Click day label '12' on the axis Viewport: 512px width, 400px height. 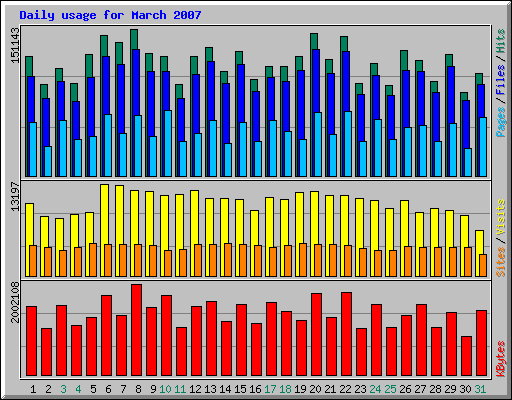pos(195,389)
